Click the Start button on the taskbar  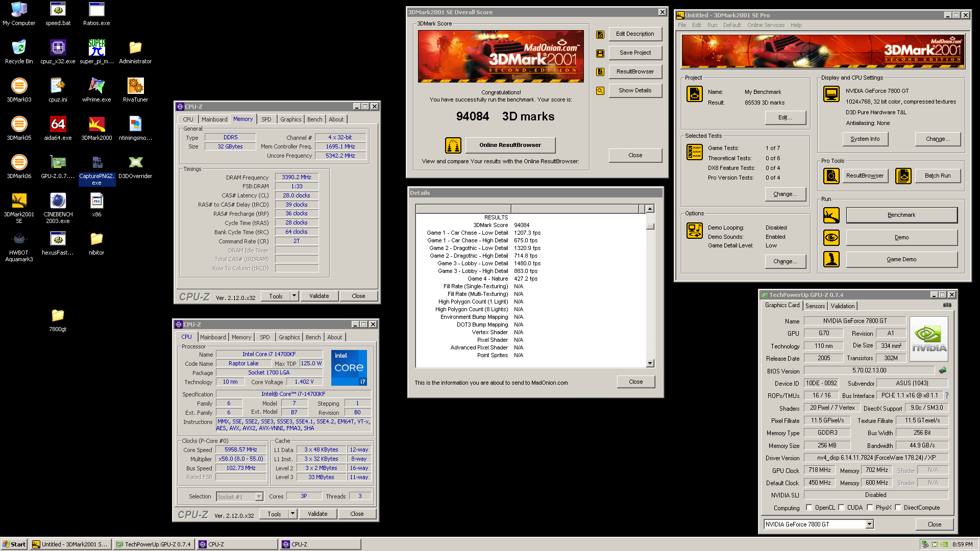tap(14, 544)
